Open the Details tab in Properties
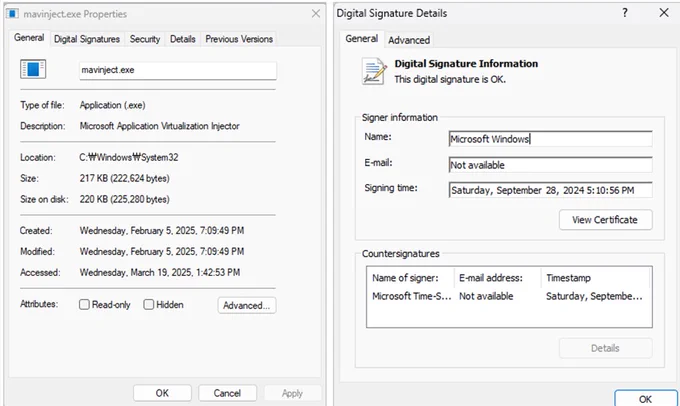 183,39
